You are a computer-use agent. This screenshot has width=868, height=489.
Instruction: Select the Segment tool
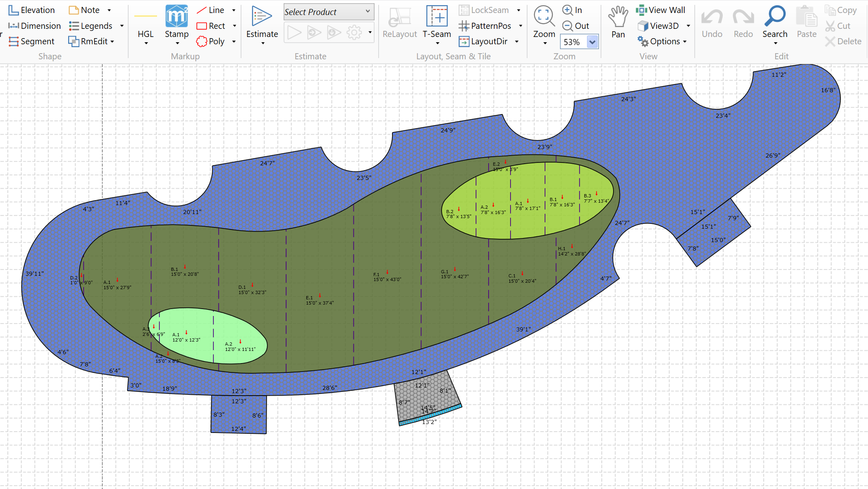tap(31, 41)
